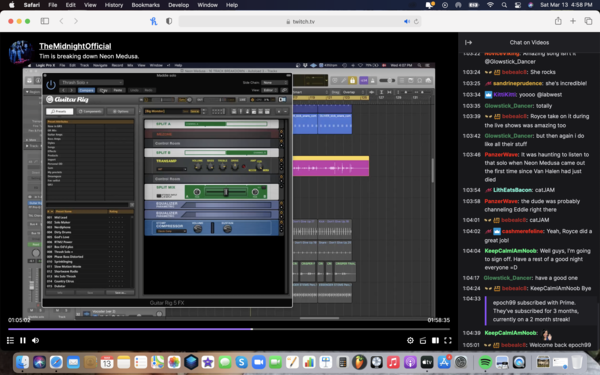This screenshot has height=375, width=600.
Task: Show the Safari sidebar
Action: pyautogui.click(x=45, y=21)
